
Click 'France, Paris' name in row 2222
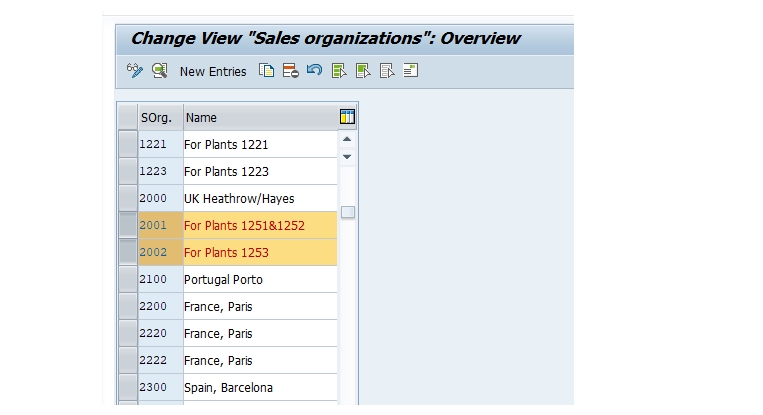click(260, 361)
